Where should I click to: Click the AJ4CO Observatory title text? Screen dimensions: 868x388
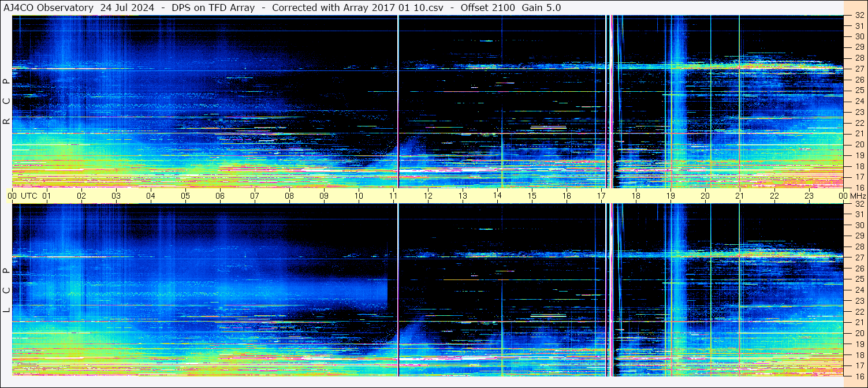point(49,8)
